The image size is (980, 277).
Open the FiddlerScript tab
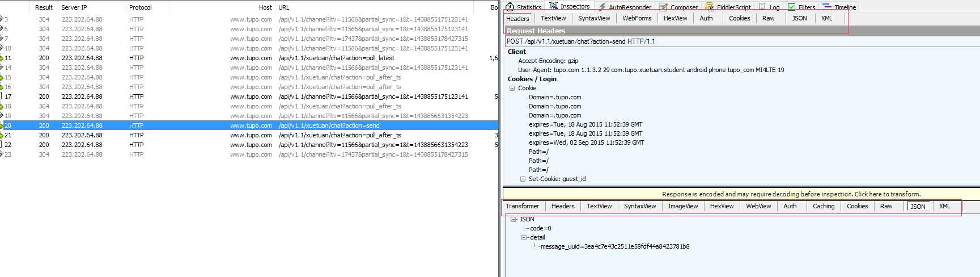728,7
